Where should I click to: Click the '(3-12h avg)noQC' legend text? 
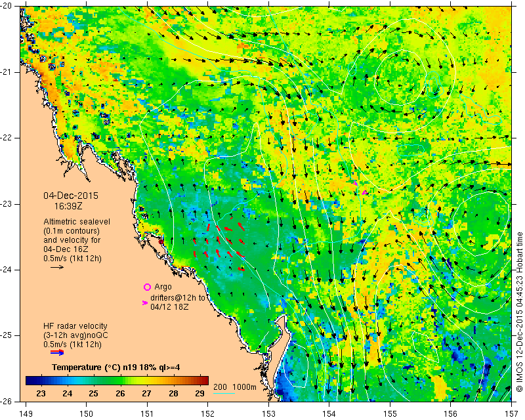click(75, 335)
